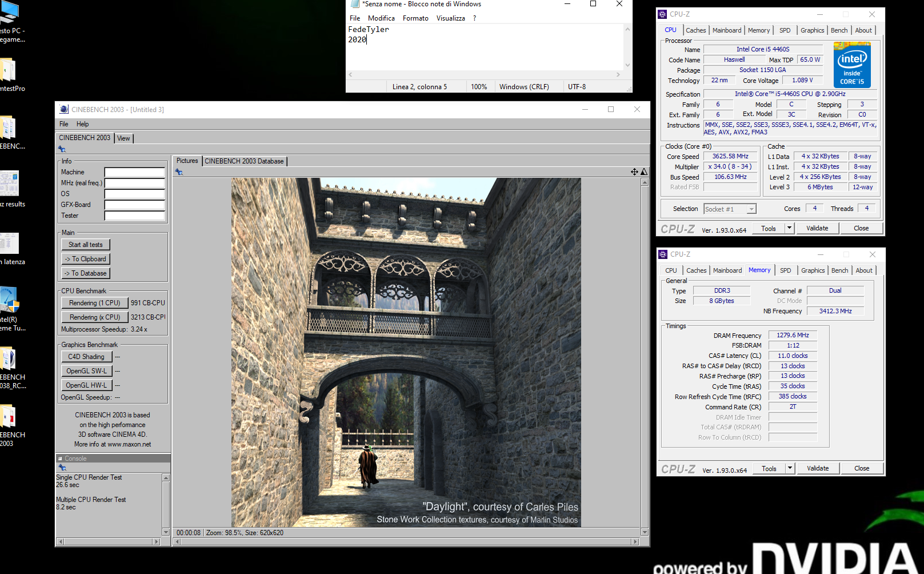Click the To Clipboard button
Viewport: 924px width, 574px height.
86,259
